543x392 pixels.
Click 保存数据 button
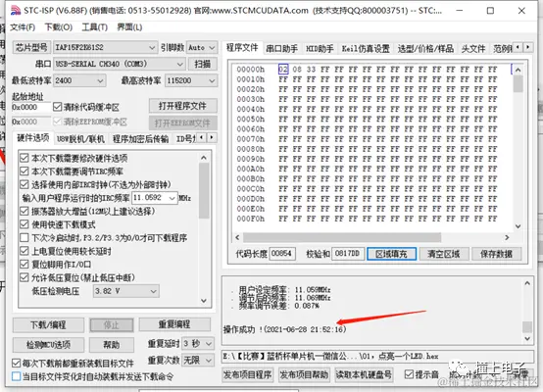pos(496,254)
